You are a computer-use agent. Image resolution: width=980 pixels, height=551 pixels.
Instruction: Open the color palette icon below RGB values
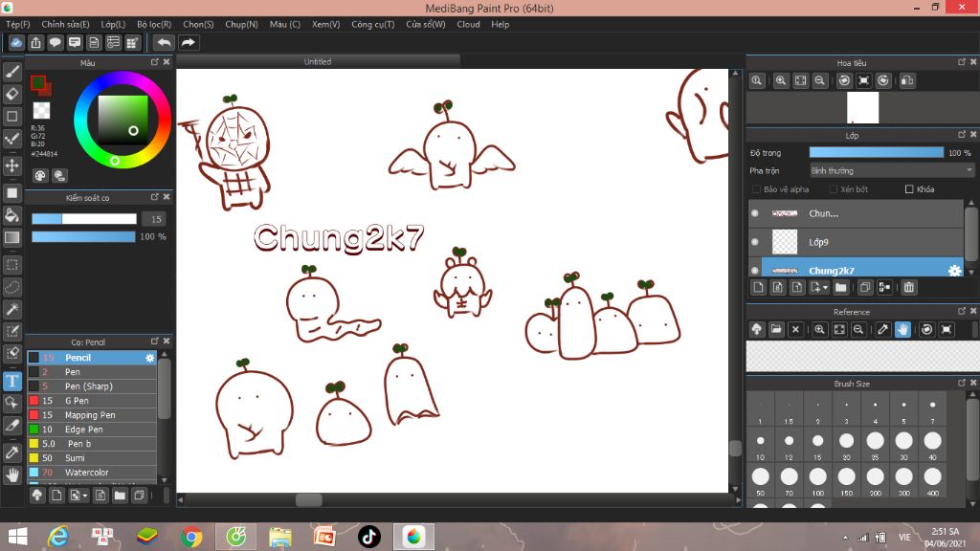[40, 176]
